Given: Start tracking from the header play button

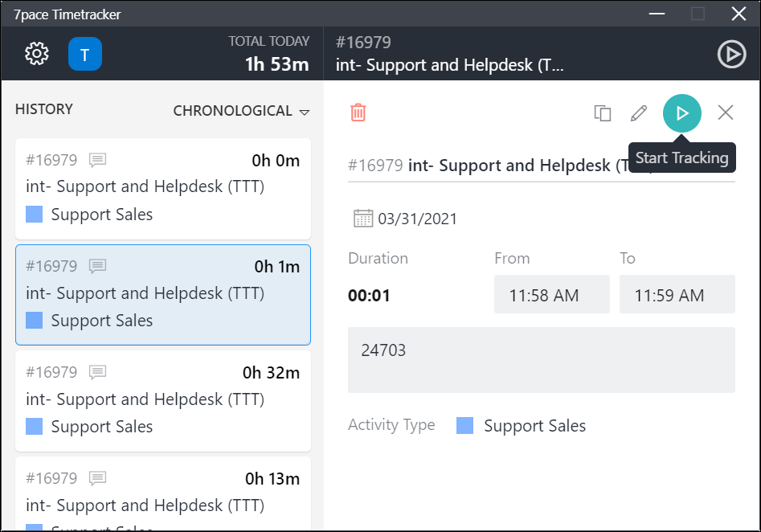Looking at the screenshot, I should 731,54.
